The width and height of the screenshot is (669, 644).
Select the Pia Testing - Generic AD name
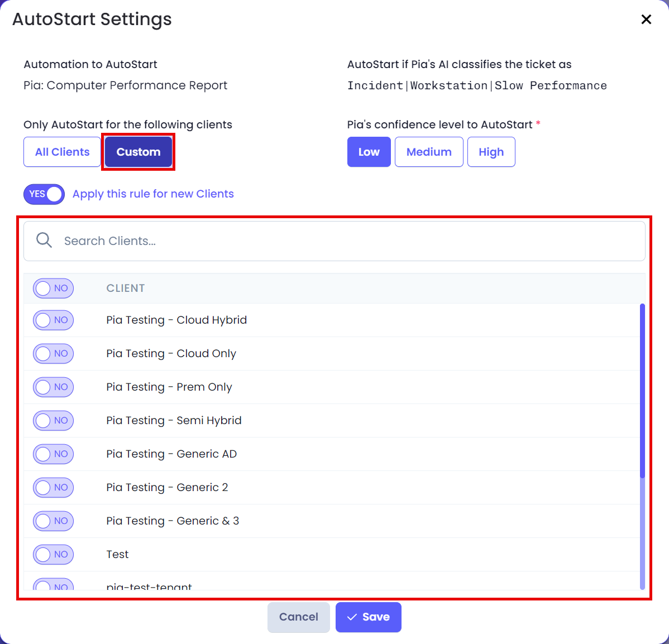171,454
